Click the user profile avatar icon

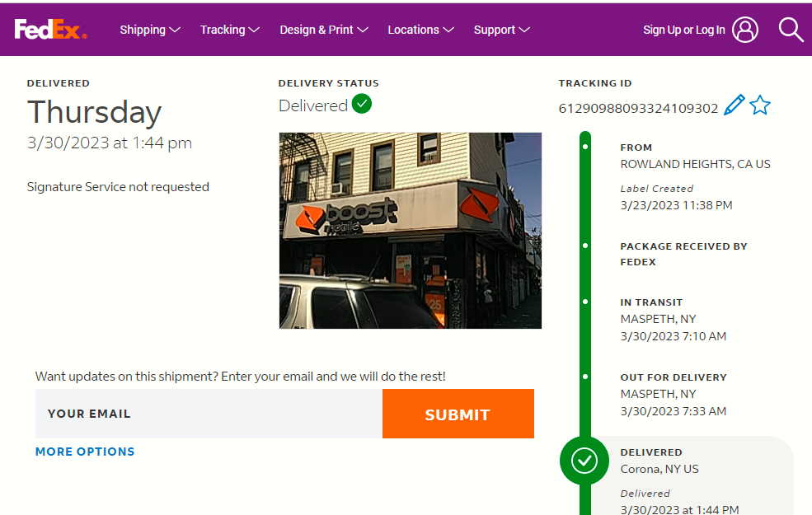click(745, 30)
